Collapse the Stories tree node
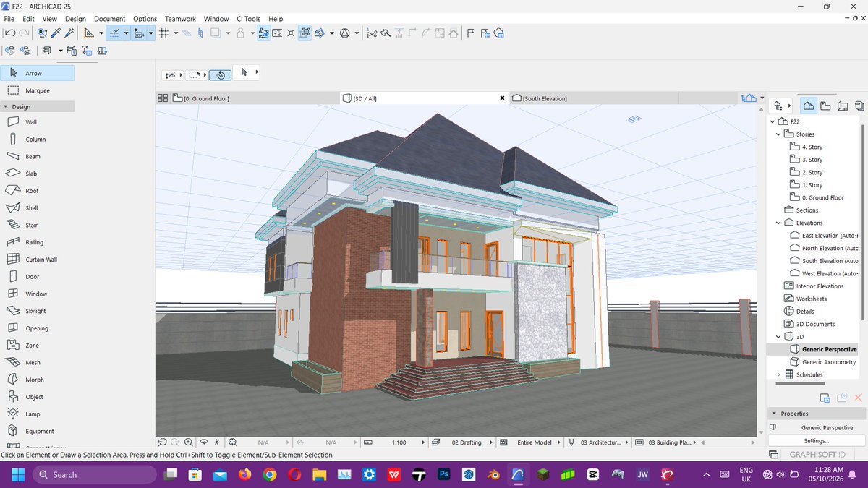 778,134
